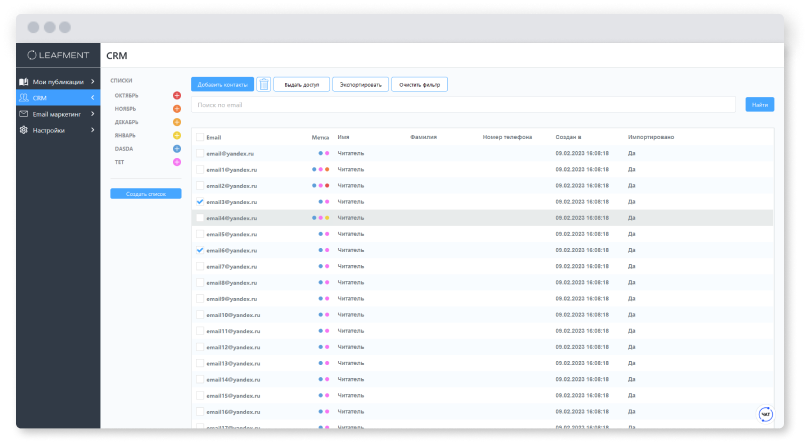Open the chat widget icon
The image size is (808, 443).
766,414
